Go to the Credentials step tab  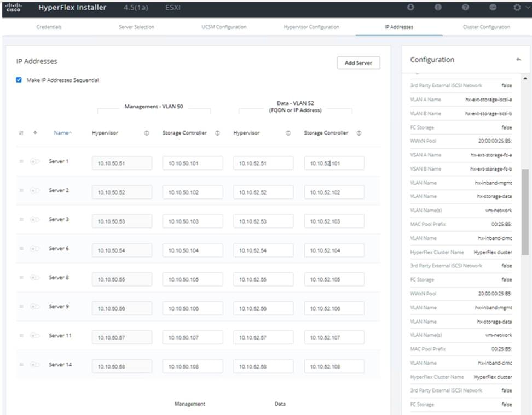49,27
